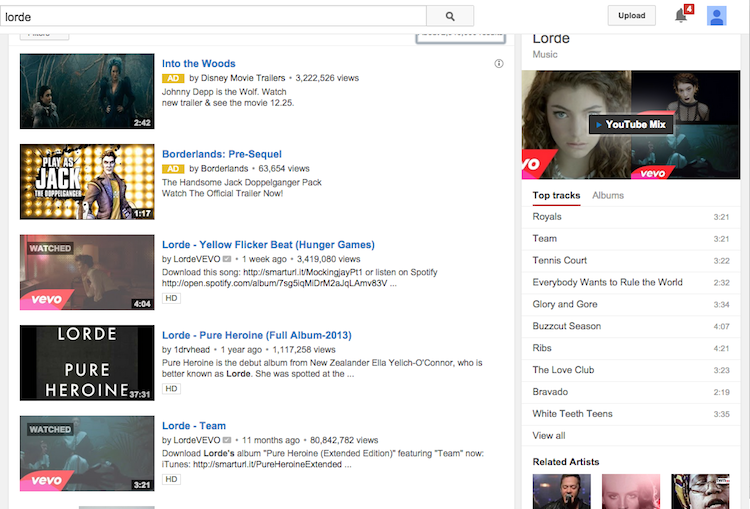The image size is (750, 509).
Task: Play the YouTube Mix for Lorde
Action: coord(631,124)
